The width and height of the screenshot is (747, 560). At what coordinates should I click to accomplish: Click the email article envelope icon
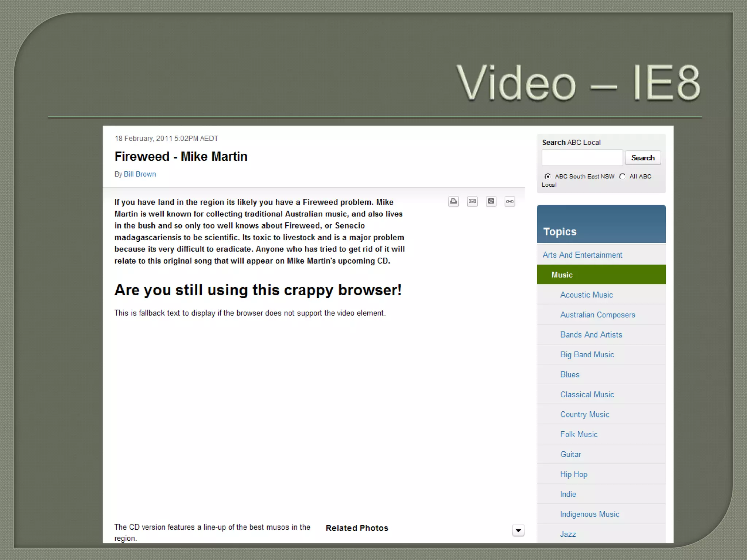(x=472, y=201)
